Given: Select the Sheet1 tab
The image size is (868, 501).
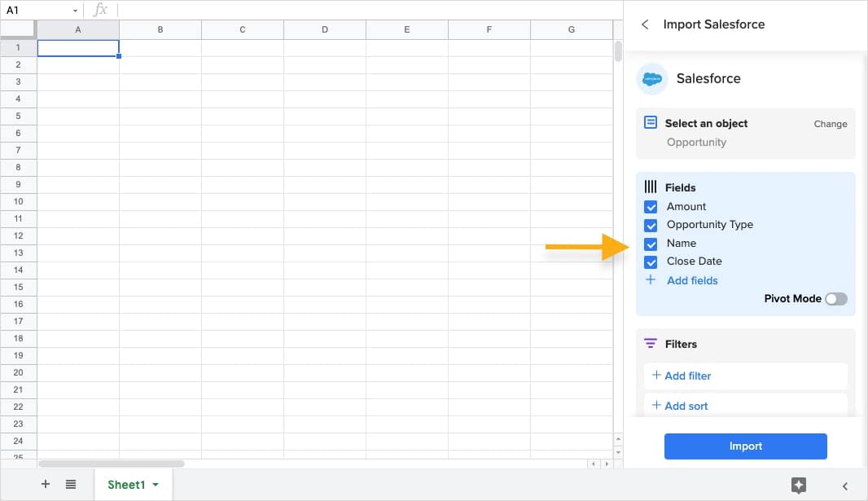Looking at the screenshot, I should 125,485.
